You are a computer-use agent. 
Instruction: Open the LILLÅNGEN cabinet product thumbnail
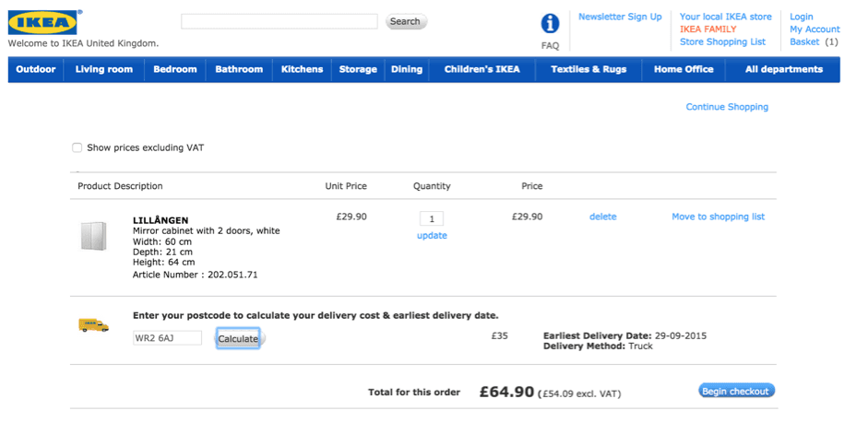click(93, 236)
